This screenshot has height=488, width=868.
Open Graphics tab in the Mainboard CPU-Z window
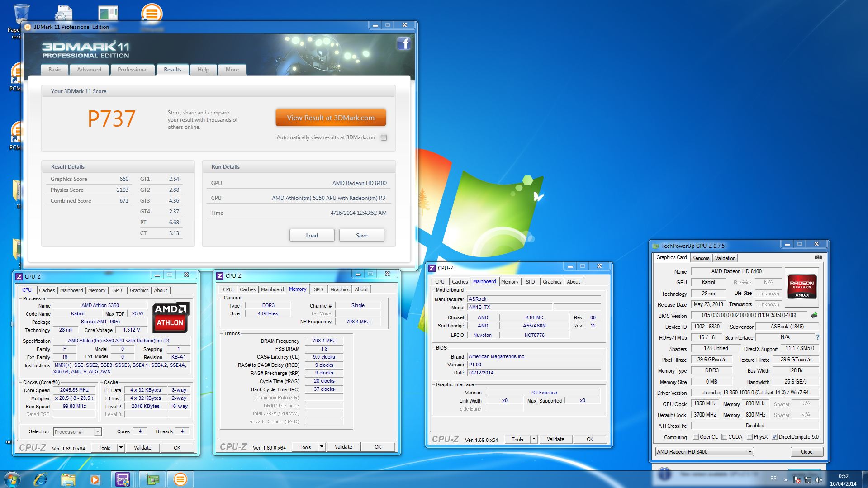[552, 282]
